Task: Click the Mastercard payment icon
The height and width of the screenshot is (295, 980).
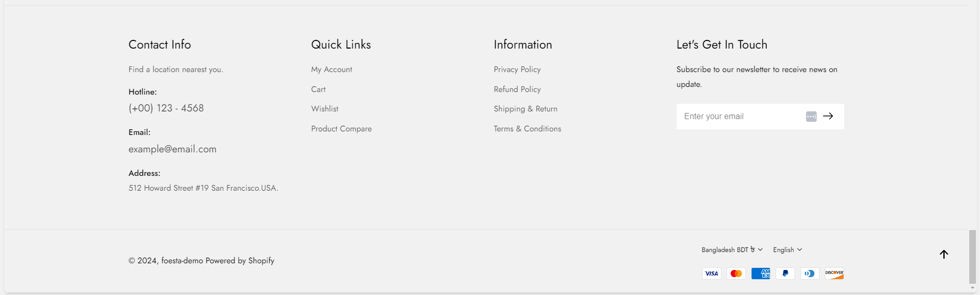Action: (x=736, y=274)
